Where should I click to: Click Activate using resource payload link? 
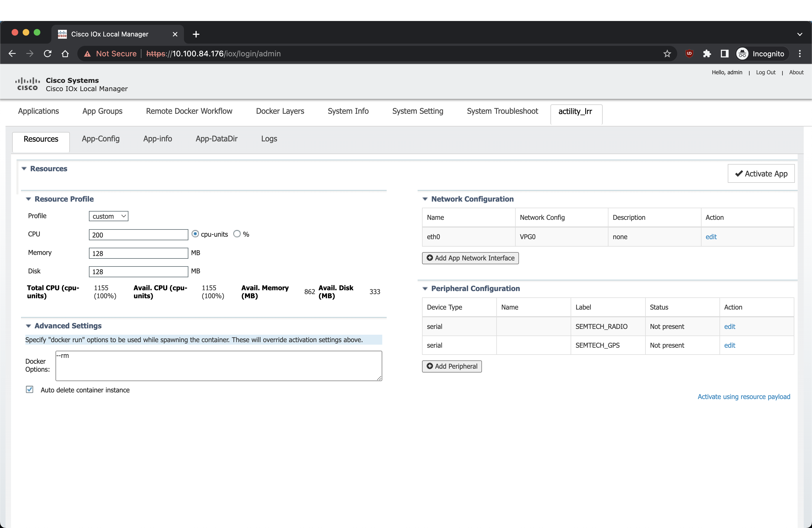(x=744, y=397)
